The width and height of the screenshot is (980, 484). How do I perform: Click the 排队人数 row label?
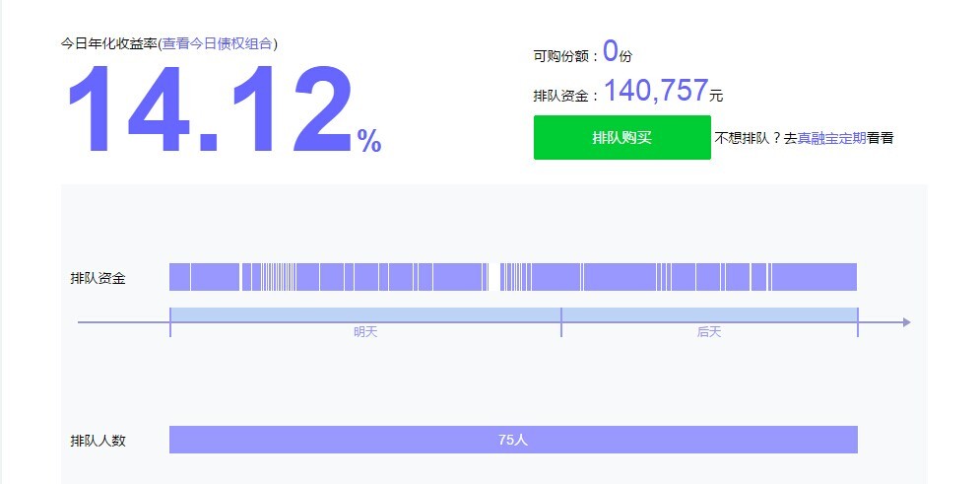coord(98,441)
